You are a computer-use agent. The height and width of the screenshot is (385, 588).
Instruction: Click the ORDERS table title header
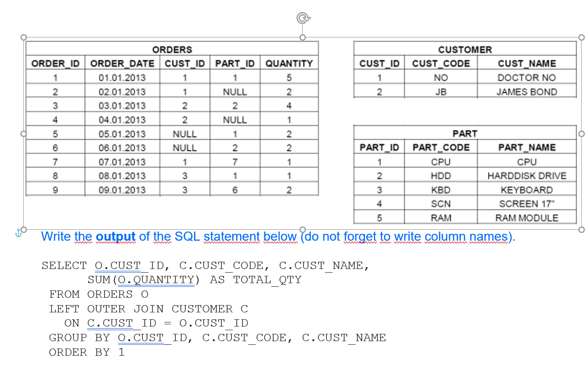point(172,49)
